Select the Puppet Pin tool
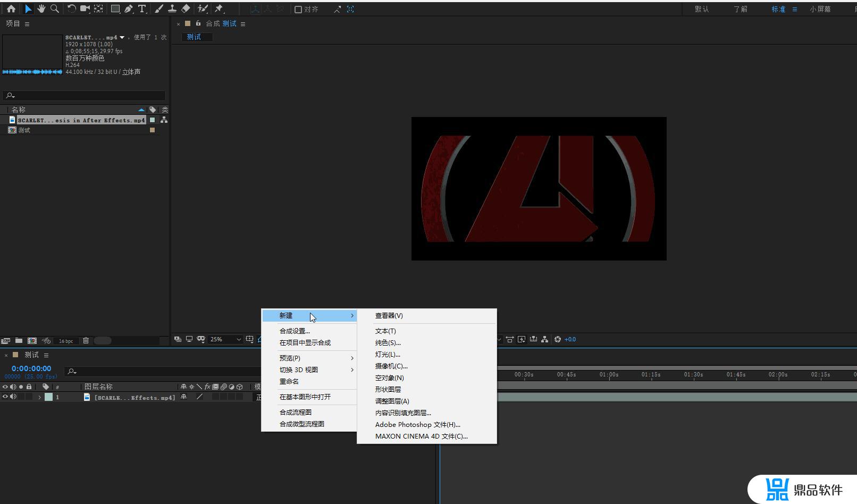 tap(219, 9)
